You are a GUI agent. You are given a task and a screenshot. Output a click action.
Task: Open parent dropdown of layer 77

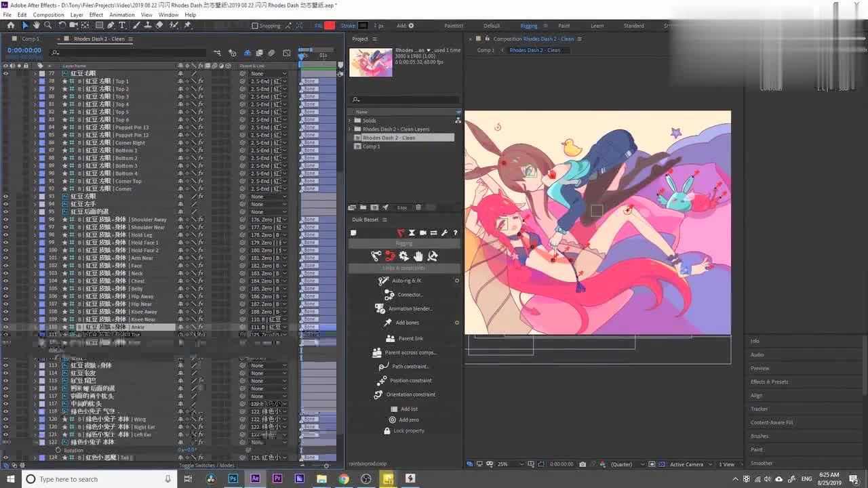269,73
